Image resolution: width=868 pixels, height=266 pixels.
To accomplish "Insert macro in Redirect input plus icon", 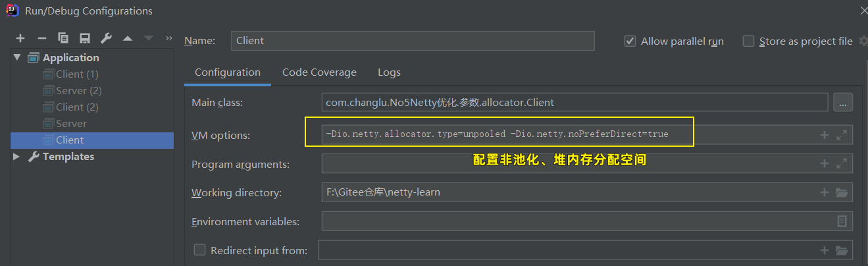I will pos(824,250).
